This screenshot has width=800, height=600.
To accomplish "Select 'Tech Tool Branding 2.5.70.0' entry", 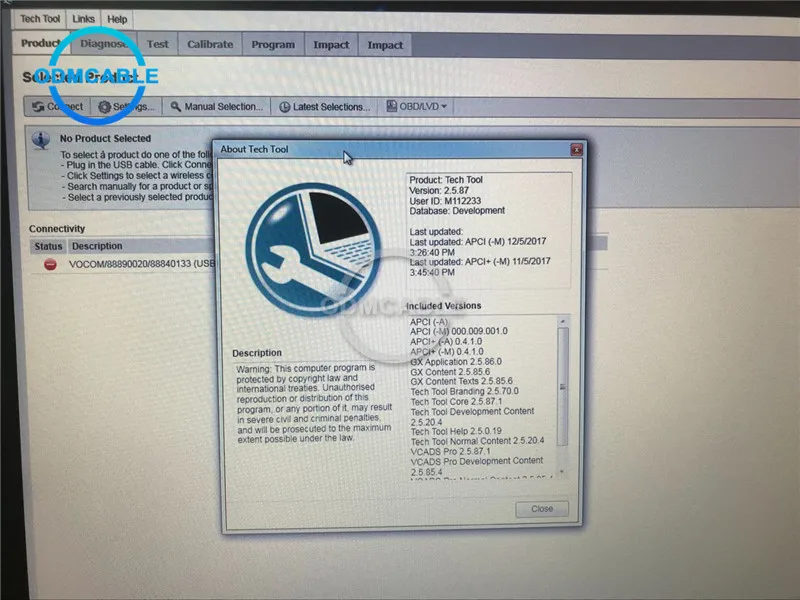I will coord(464,391).
